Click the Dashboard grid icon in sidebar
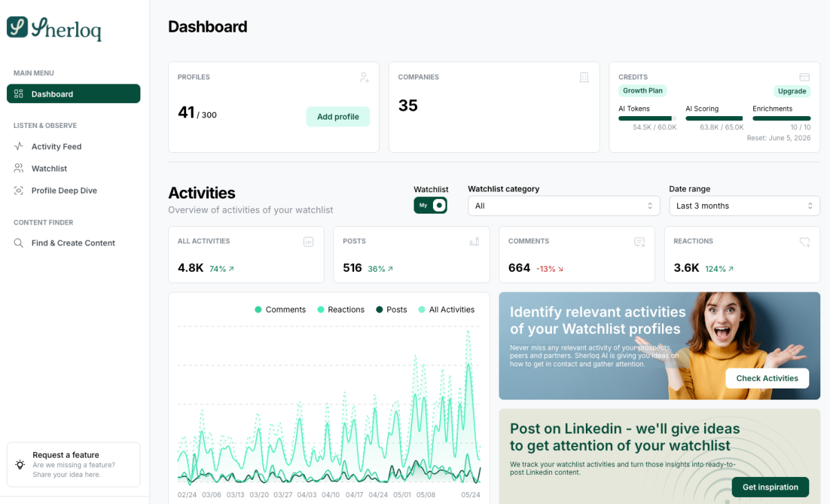 [x=19, y=94]
